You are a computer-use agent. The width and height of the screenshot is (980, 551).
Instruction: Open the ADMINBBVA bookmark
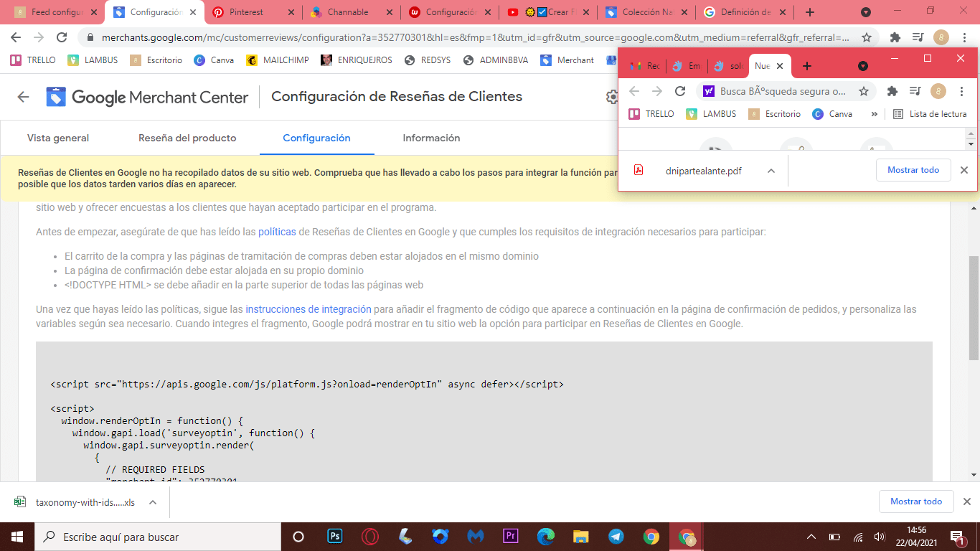point(496,60)
